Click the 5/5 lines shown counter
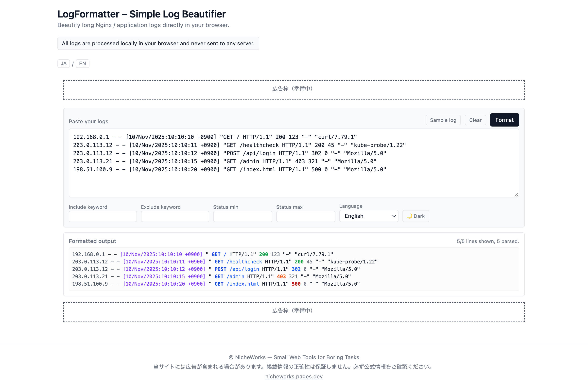Viewport: 588px width, 388px height. 487,241
